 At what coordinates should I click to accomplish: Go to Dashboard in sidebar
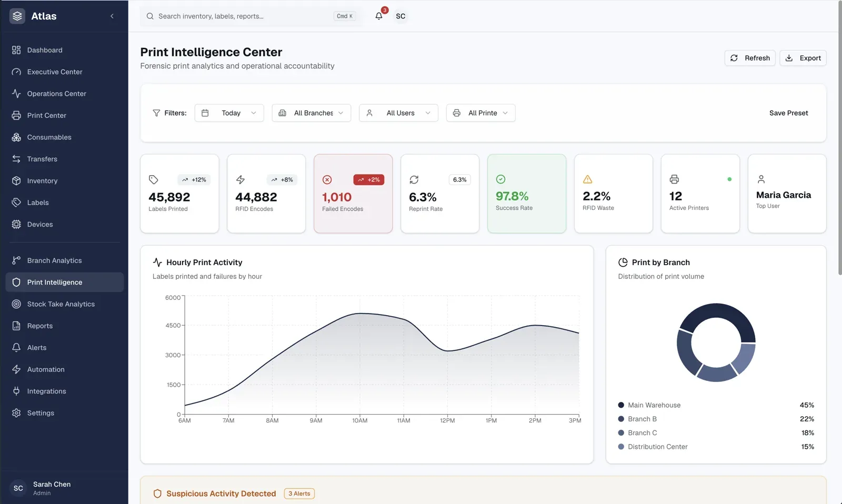[65, 50]
